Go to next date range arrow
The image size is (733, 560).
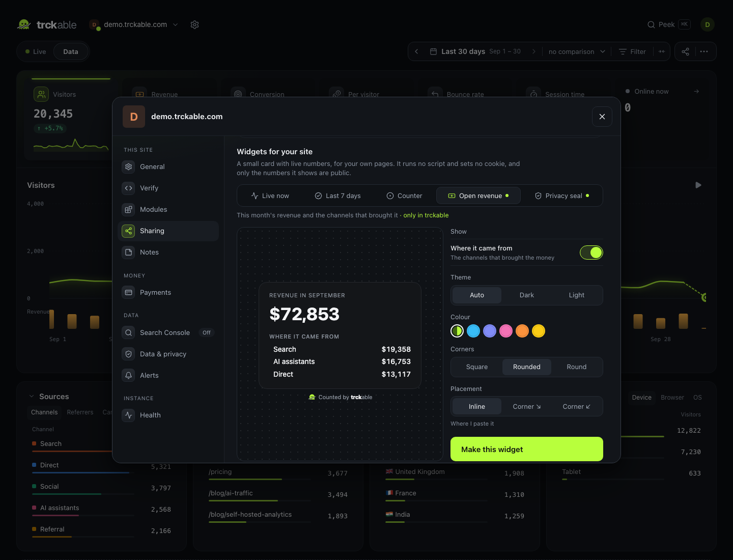coord(533,51)
